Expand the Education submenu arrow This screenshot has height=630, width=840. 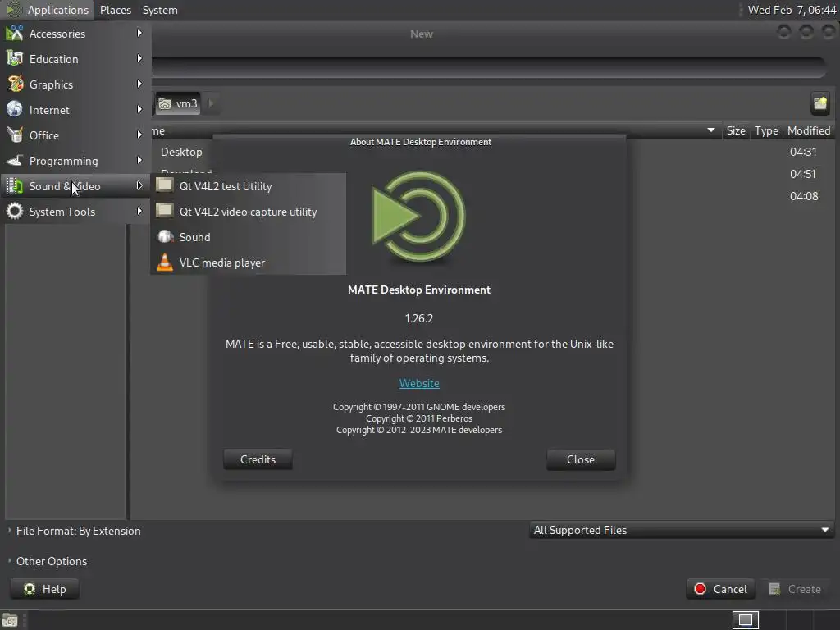[139, 58]
